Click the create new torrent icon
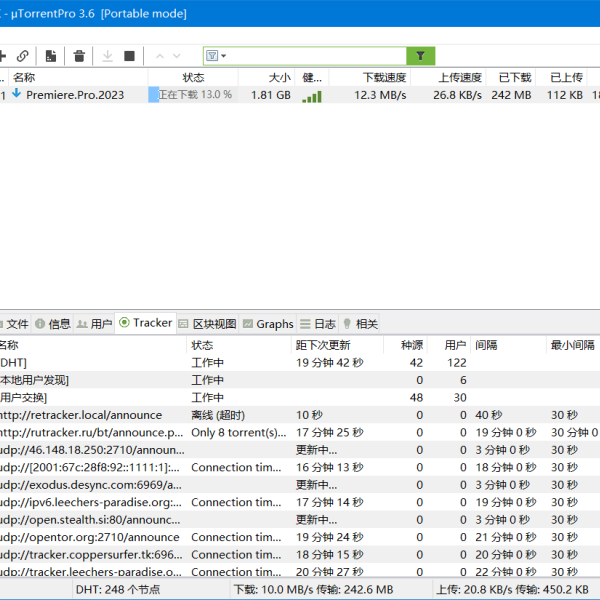The width and height of the screenshot is (600, 600). tap(51, 56)
